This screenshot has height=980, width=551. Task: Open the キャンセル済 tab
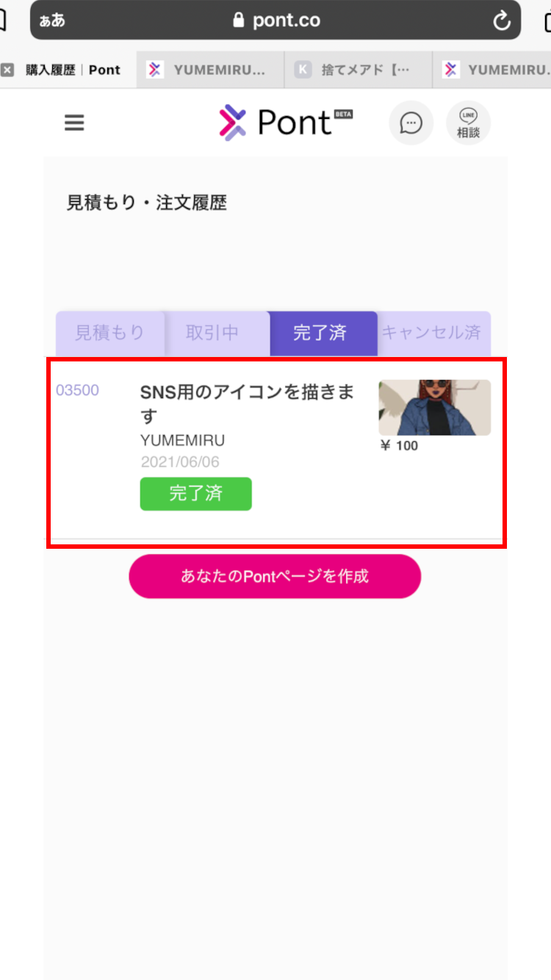point(432,333)
